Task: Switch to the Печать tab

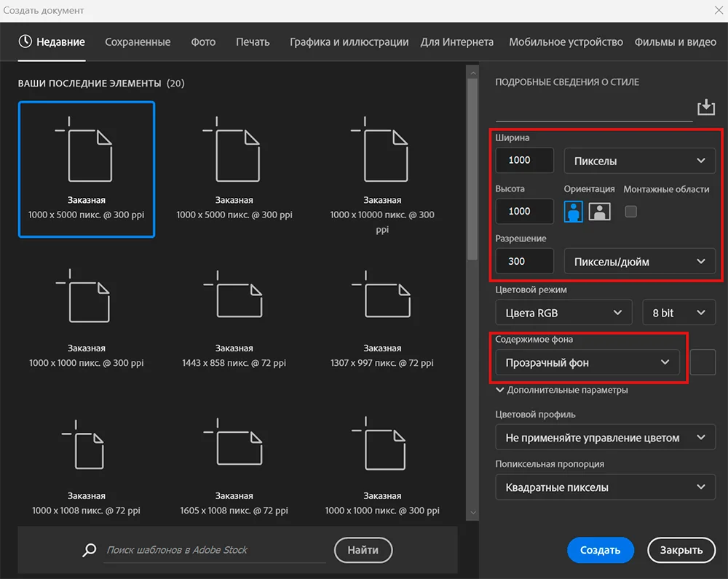Action: (253, 41)
